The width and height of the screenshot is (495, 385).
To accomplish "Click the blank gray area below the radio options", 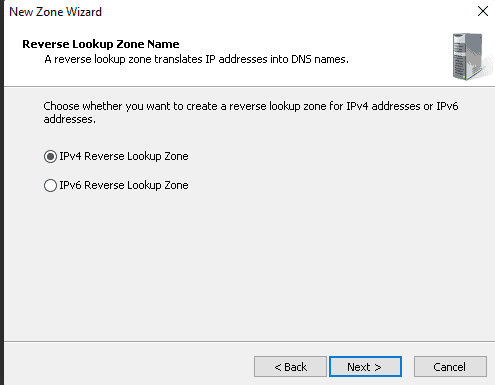I will pyautogui.click(x=249, y=267).
